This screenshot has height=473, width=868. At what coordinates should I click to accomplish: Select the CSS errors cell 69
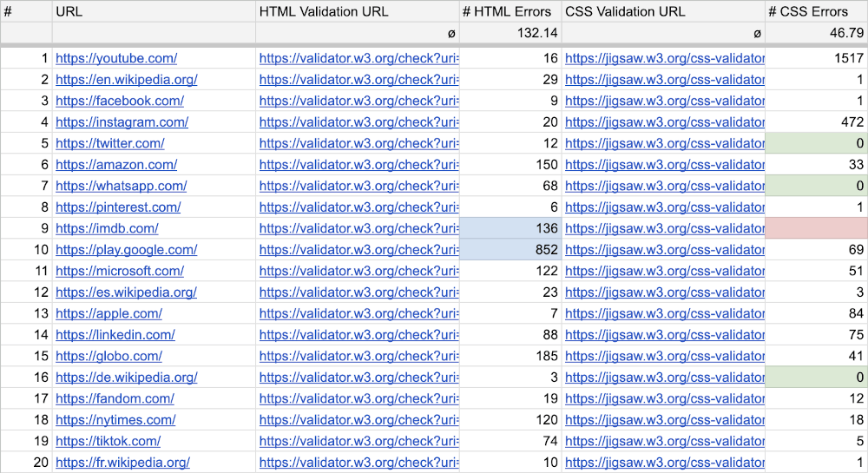click(817, 250)
